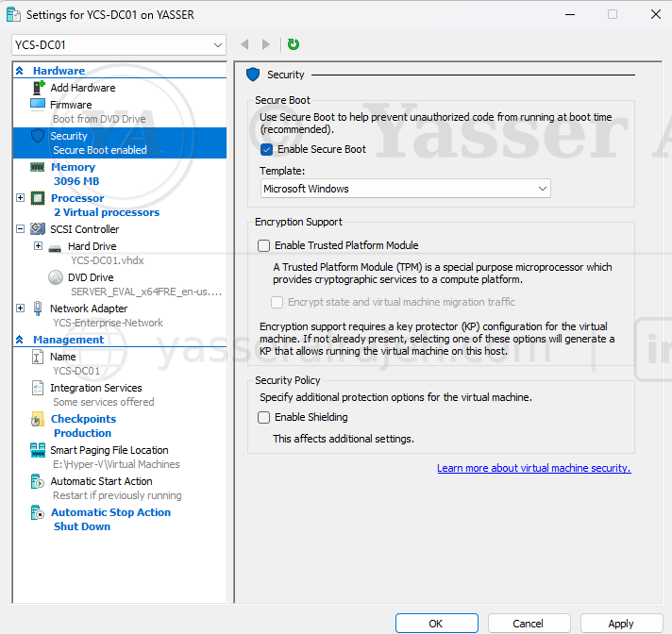Select Smart Paging File Location item

pos(109,450)
